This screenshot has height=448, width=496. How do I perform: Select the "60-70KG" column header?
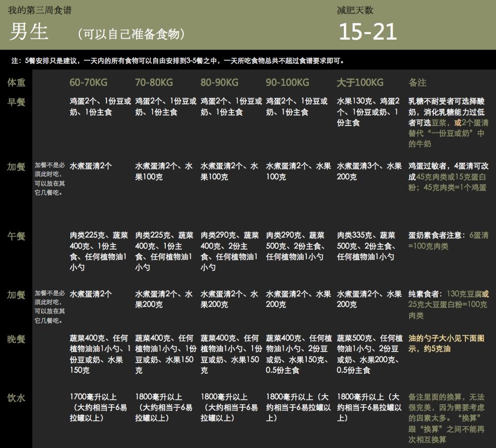[x=88, y=82]
